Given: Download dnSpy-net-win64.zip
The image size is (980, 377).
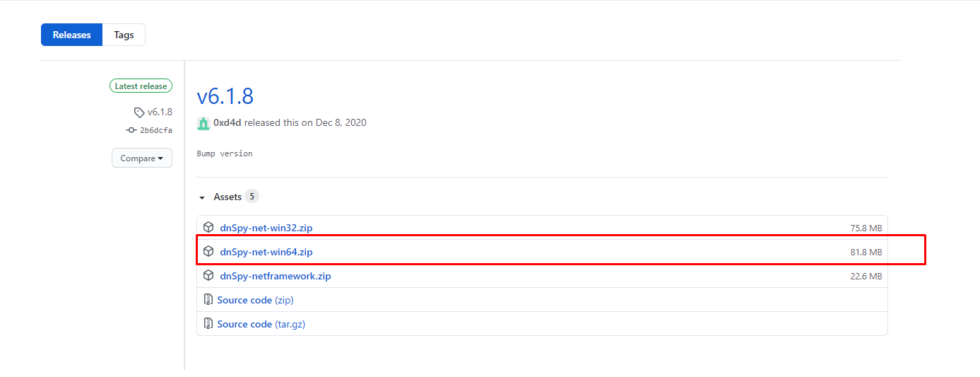Looking at the screenshot, I should [x=266, y=252].
